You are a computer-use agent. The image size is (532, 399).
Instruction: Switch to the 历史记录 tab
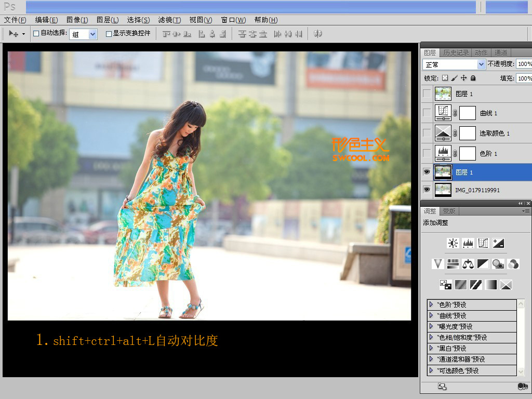[x=456, y=52]
